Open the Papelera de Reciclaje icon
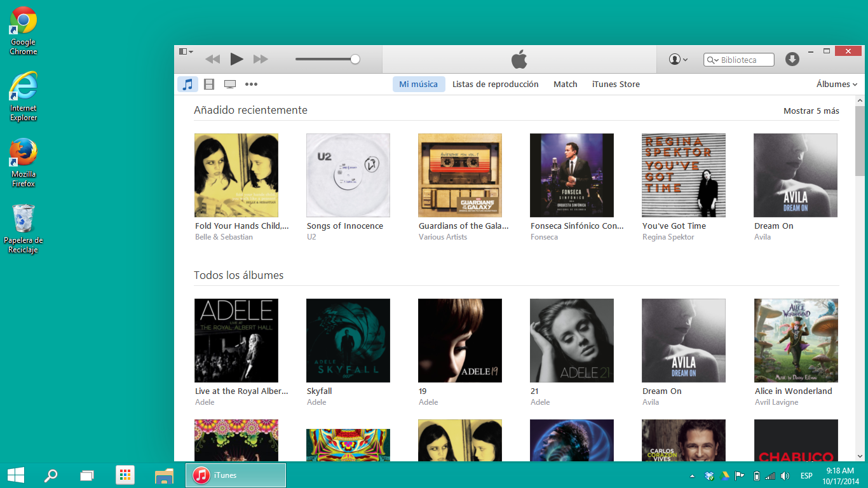This screenshot has width=868, height=488. pyautogui.click(x=24, y=229)
